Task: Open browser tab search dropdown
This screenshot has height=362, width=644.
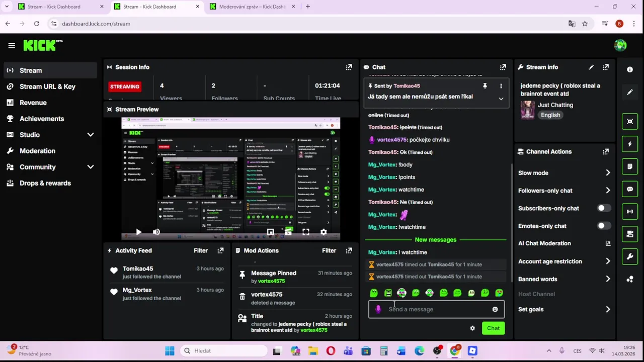Action: tap(7, 7)
